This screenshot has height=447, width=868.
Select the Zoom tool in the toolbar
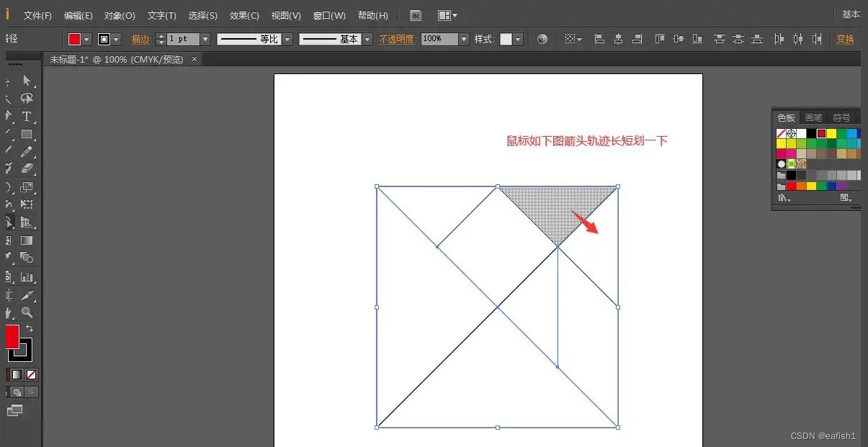tap(27, 311)
